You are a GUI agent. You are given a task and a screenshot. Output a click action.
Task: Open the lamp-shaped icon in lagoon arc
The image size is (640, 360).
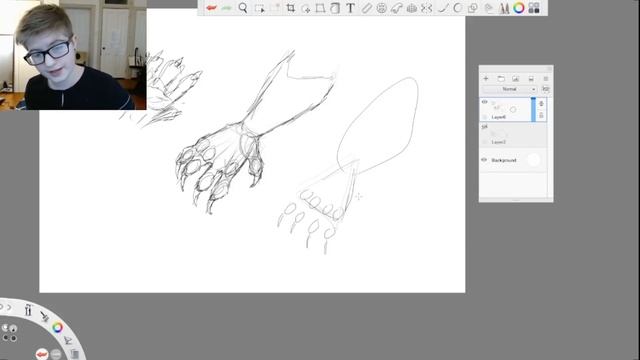coord(68,340)
